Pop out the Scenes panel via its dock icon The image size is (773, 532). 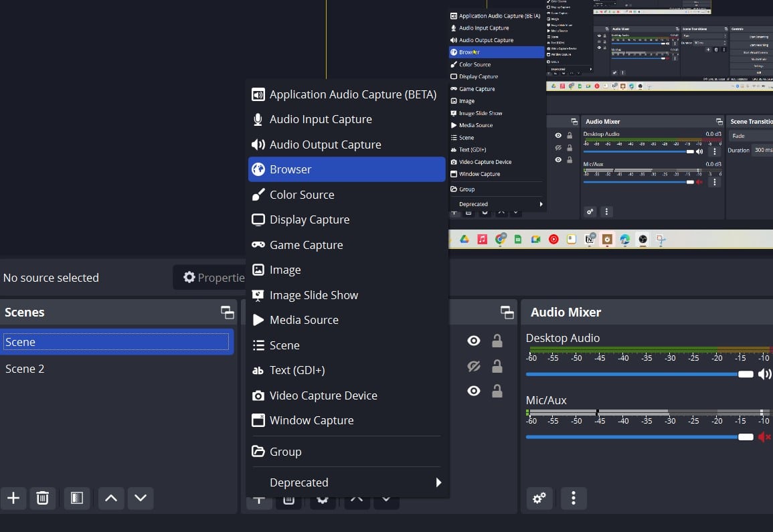pyautogui.click(x=227, y=311)
